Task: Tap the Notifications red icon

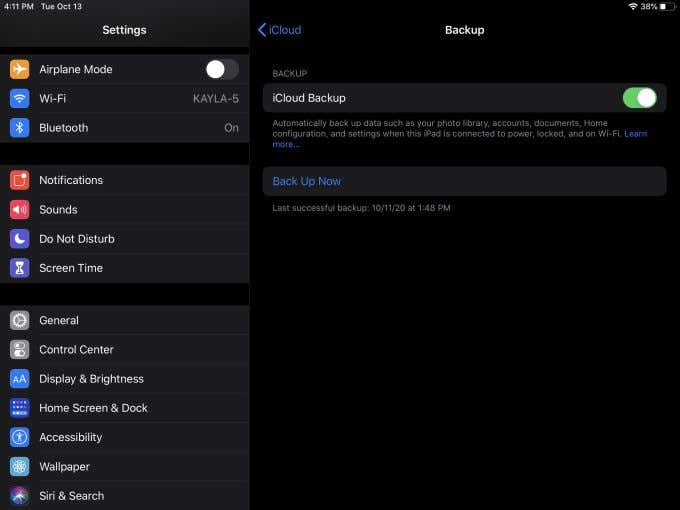Action: pos(20,180)
